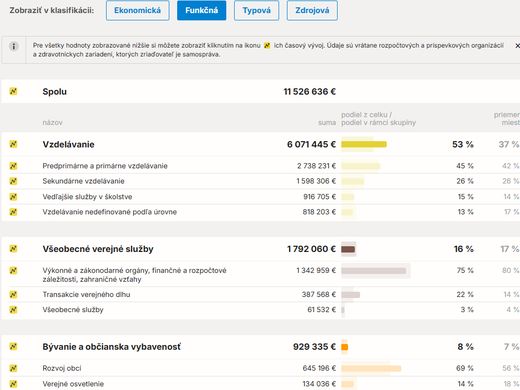Switch to Zdrojová classification
520x390 pixels.
(x=312, y=10)
